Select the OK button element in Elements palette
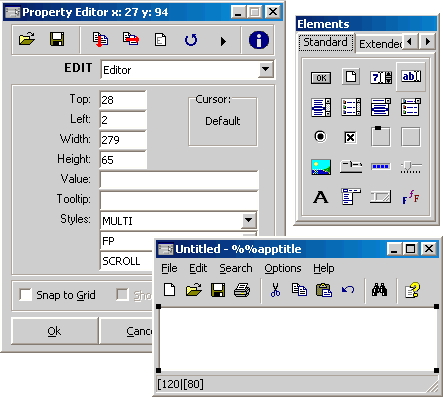Image resolution: width=443 pixels, height=397 pixels. [321, 78]
